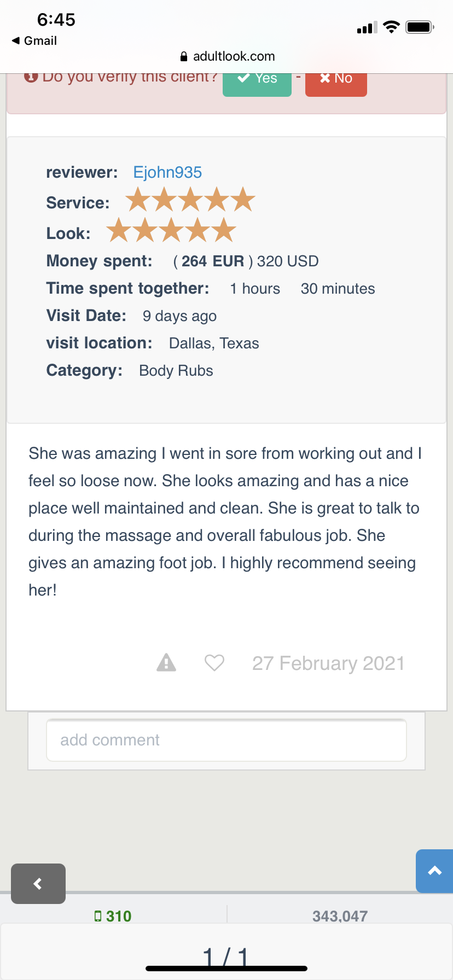Tap the gray back chevron button
Image resolution: width=453 pixels, height=980 pixels.
click(38, 883)
